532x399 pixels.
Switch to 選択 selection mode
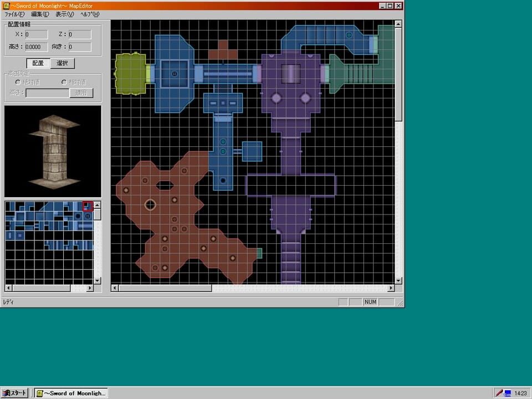(x=62, y=63)
